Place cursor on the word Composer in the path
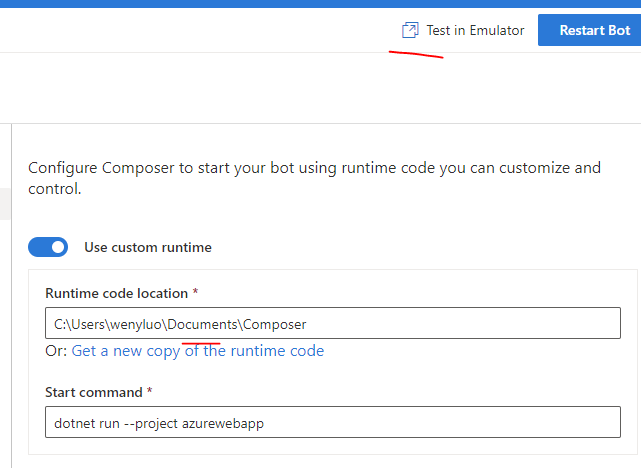 pos(276,324)
